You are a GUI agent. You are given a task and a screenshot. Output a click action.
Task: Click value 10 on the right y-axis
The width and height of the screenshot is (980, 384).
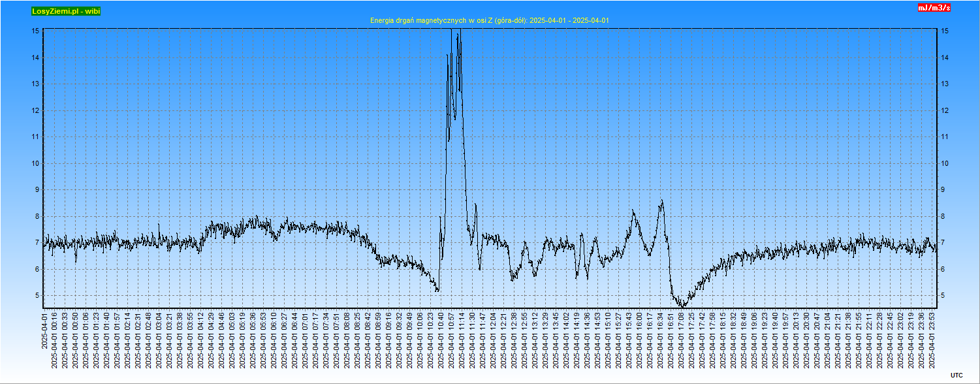pyautogui.click(x=944, y=163)
